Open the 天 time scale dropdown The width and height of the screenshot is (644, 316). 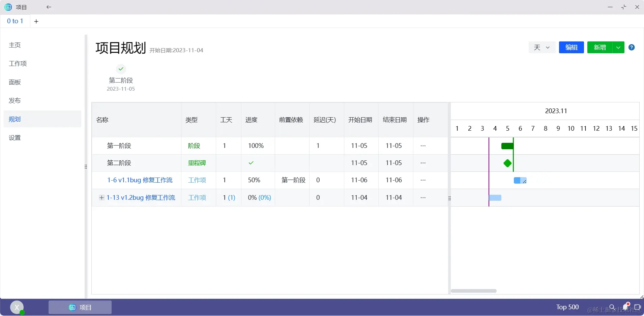click(542, 48)
